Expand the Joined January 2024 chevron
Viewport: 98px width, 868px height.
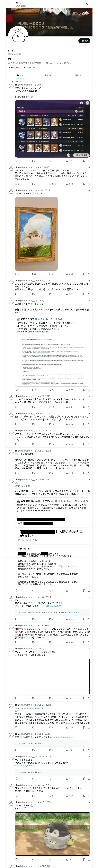71,63
